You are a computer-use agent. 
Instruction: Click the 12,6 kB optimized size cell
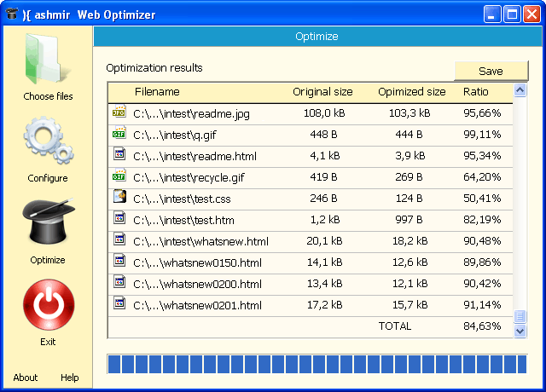pyautogui.click(x=409, y=262)
